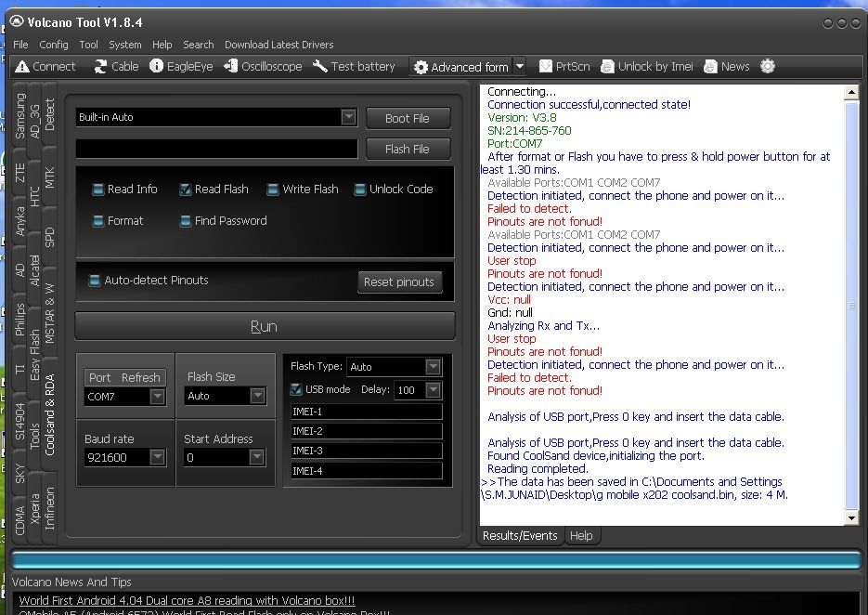Screen dimensions: 868x615
Task: Toggle the USB mode checkbox
Action: tap(296, 389)
